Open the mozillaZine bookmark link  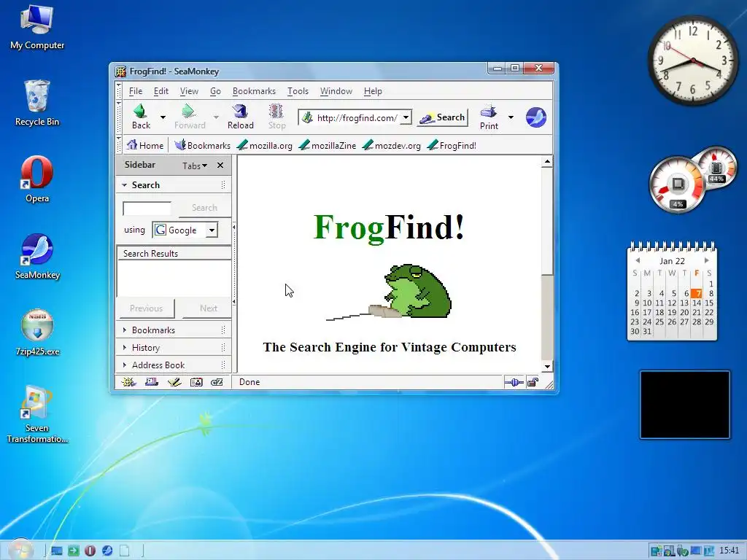(328, 145)
